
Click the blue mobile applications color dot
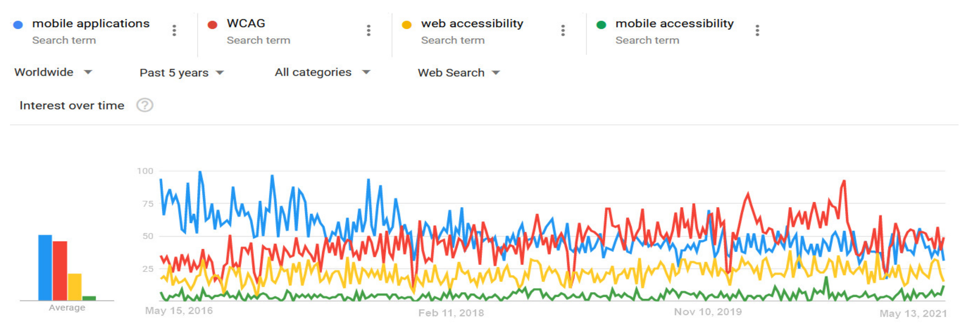click(x=18, y=25)
